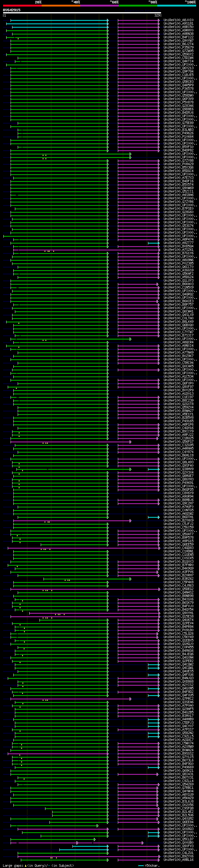The width and height of the screenshot is (199, 868).
Task: Choose the UniRef100_B8C239 entry
Action: pos(178,400)
